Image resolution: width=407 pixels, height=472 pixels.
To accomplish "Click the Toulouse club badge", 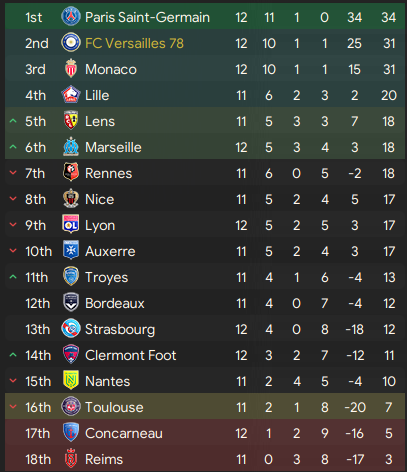I will point(71,407).
